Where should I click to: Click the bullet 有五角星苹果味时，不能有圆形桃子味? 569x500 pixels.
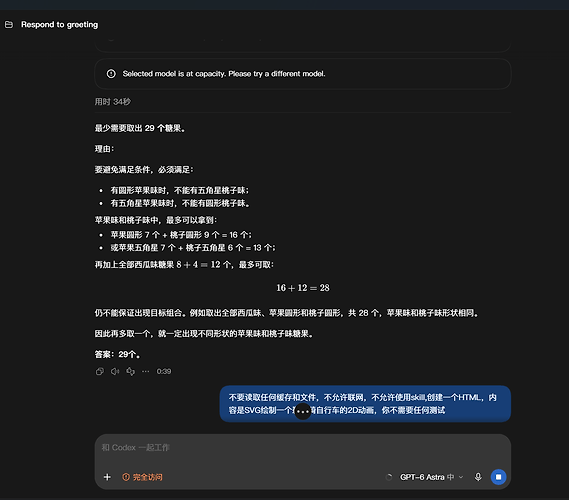pos(180,203)
